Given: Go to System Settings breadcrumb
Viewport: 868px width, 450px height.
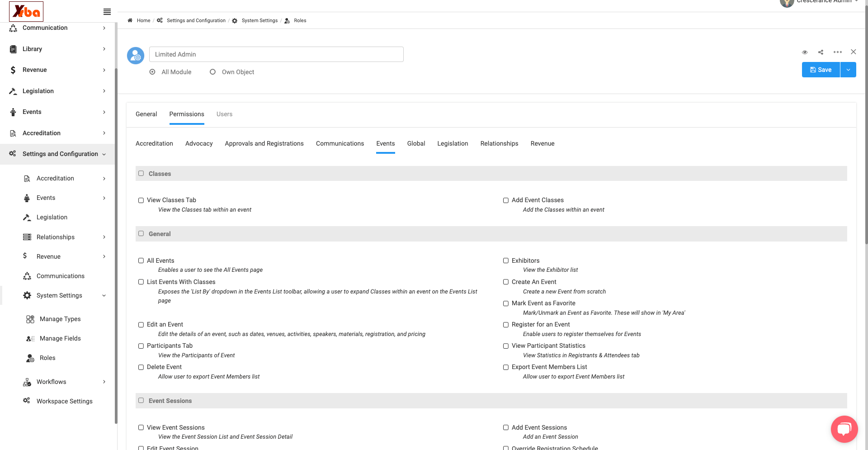Looking at the screenshot, I should [259, 20].
